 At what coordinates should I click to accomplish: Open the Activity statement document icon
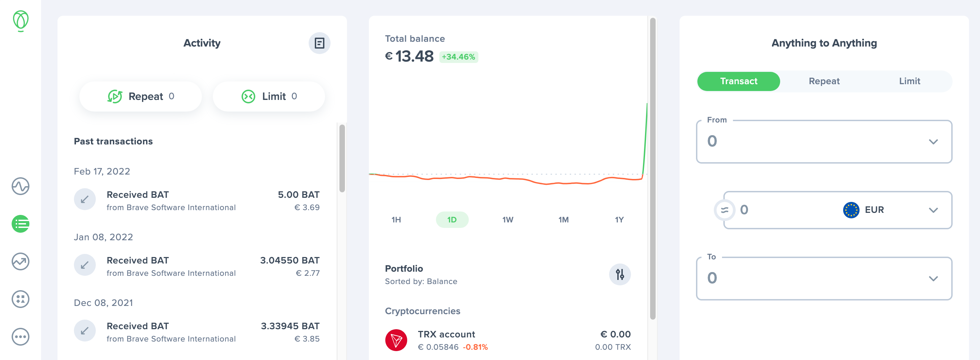click(x=319, y=43)
